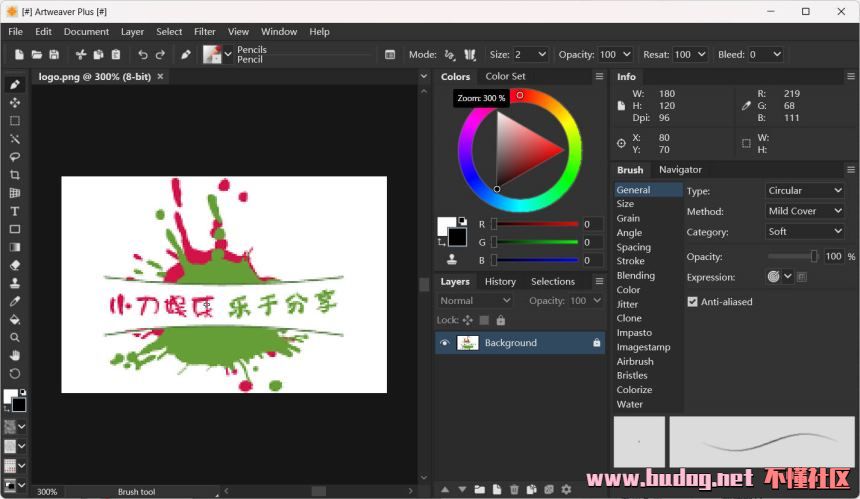Image resolution: width=860 pixels, height=499 pixels.
Task: Click the Undo arrow icon
Action: (x=143, y=54)
